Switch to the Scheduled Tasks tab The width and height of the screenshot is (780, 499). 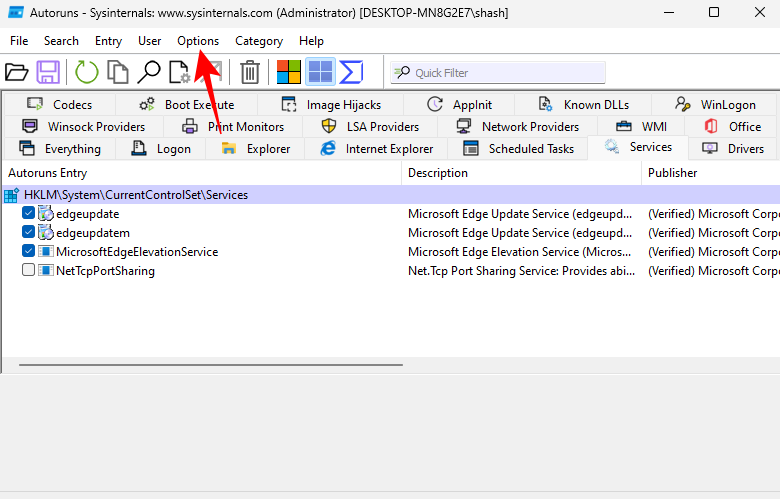coord(518,149)
